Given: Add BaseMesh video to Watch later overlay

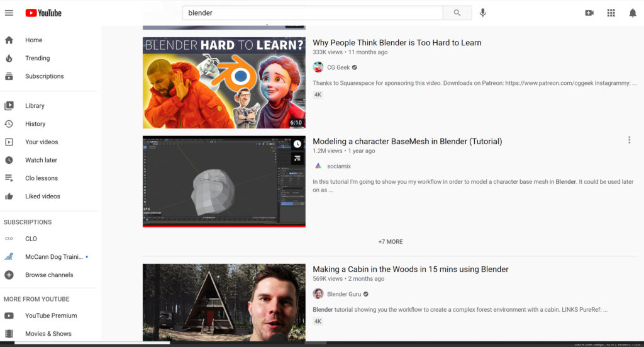Looking at the screenshot, I should tap(297, 144).
